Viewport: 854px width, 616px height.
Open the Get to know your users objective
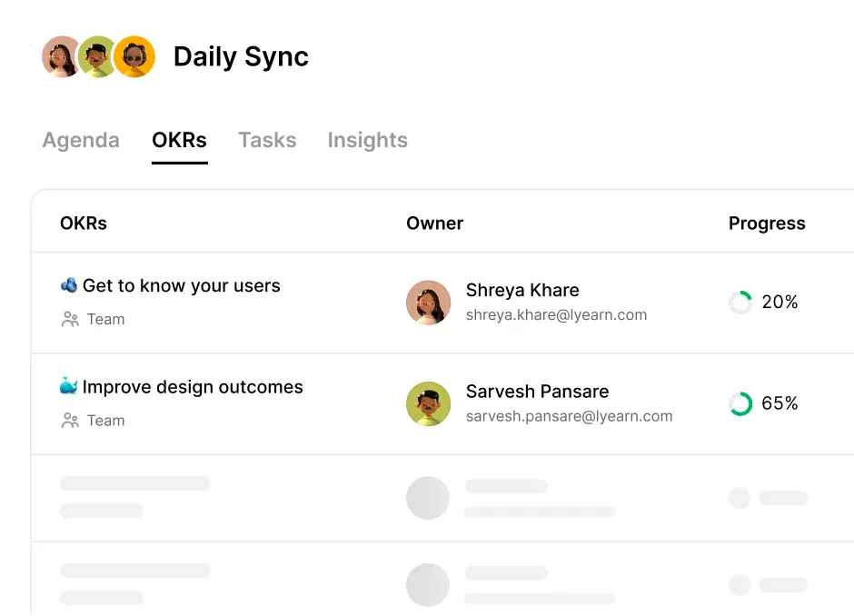point(182,285)
